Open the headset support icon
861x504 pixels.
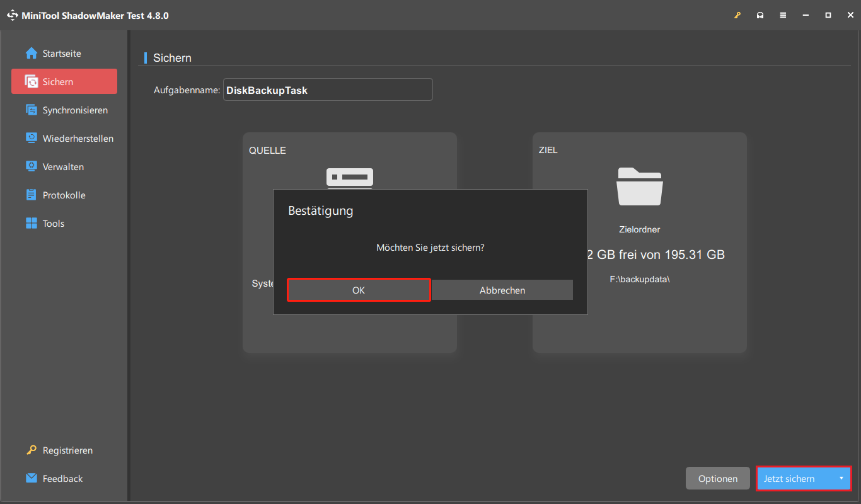[760, 14]
